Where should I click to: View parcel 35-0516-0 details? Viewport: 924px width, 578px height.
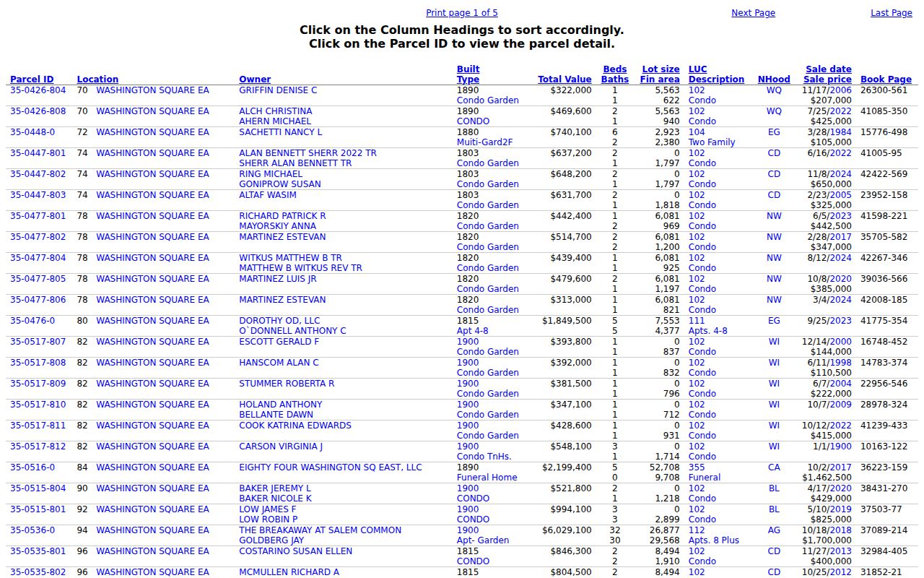pyautogui.click(x=32, y=467)
